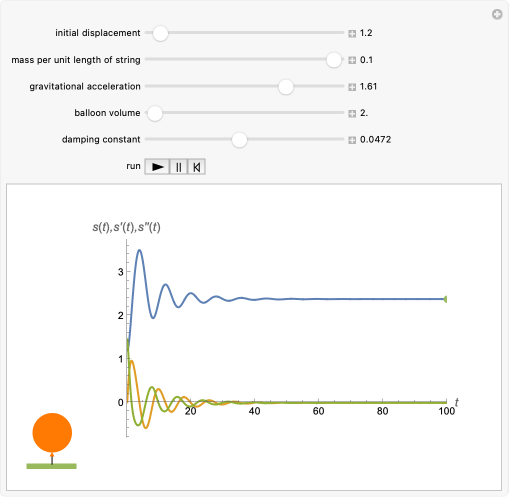Expand gravitational acceleration plus control
Screen dimensions: 509x498
tap(352, 87)
